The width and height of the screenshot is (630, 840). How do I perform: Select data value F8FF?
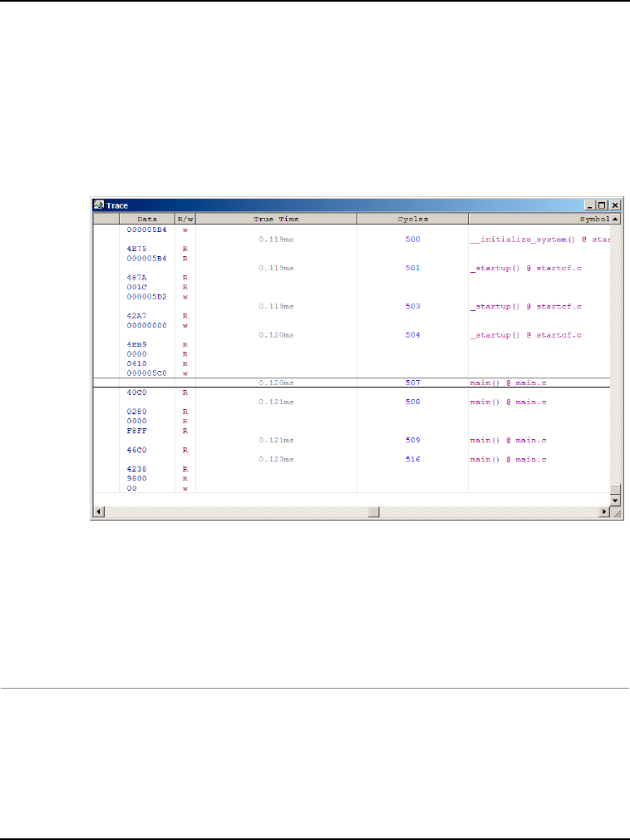(136, 431)
